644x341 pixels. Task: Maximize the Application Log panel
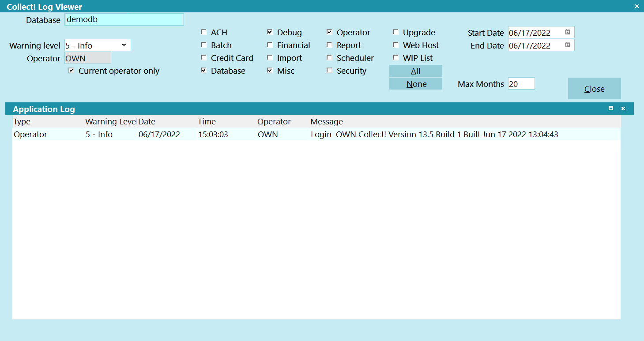point(611,109)
